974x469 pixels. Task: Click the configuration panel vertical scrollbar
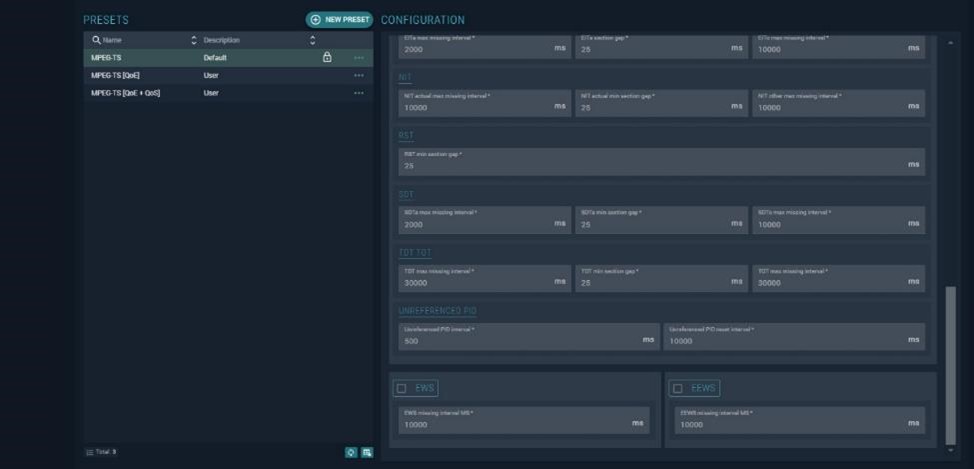tap(950, 364)
